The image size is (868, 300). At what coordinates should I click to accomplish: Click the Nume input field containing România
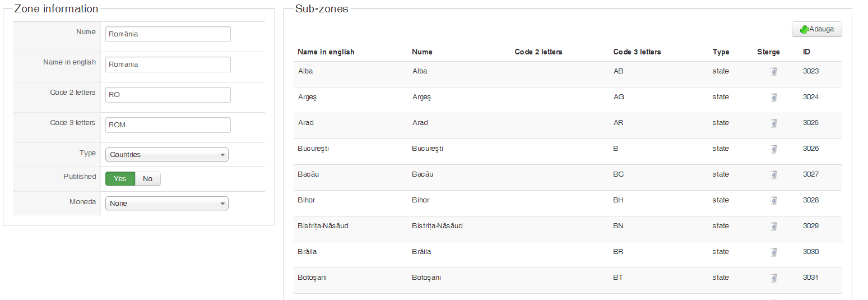coord(168,34)
